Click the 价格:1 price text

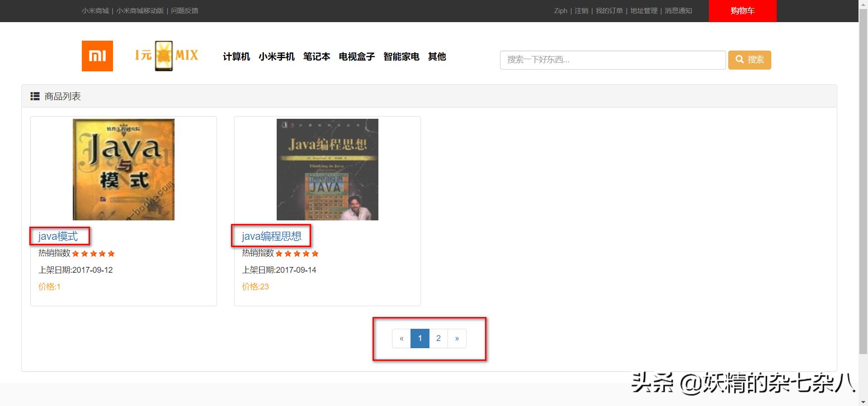49,287
